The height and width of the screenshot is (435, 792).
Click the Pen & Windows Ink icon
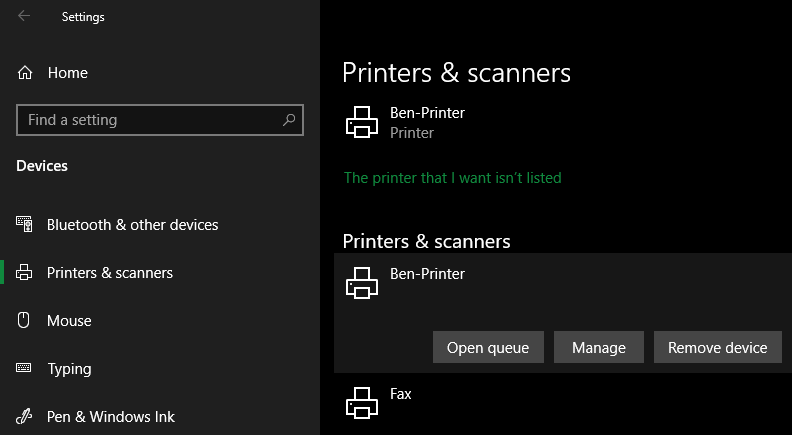[25, 417]
